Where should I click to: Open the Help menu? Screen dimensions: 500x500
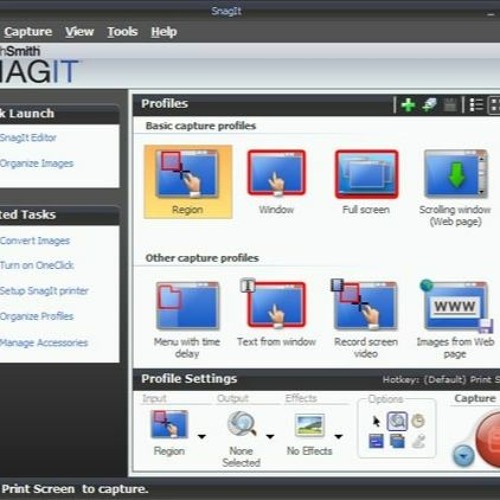pos(164,32)
